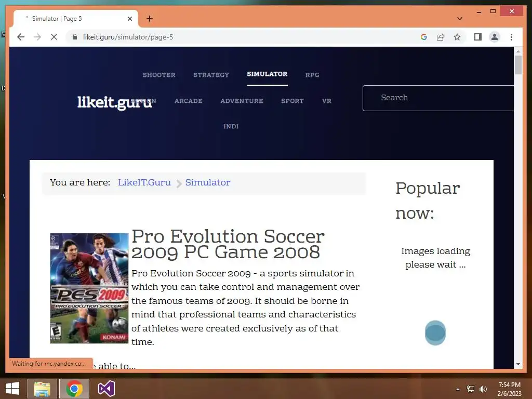Open the SHOOTER category
The width and height of the screenshot is (532, 399).
pos(159,75)
